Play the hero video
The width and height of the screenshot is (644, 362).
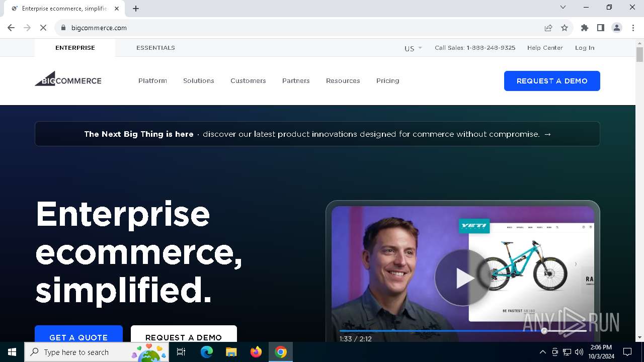[463, 278]
